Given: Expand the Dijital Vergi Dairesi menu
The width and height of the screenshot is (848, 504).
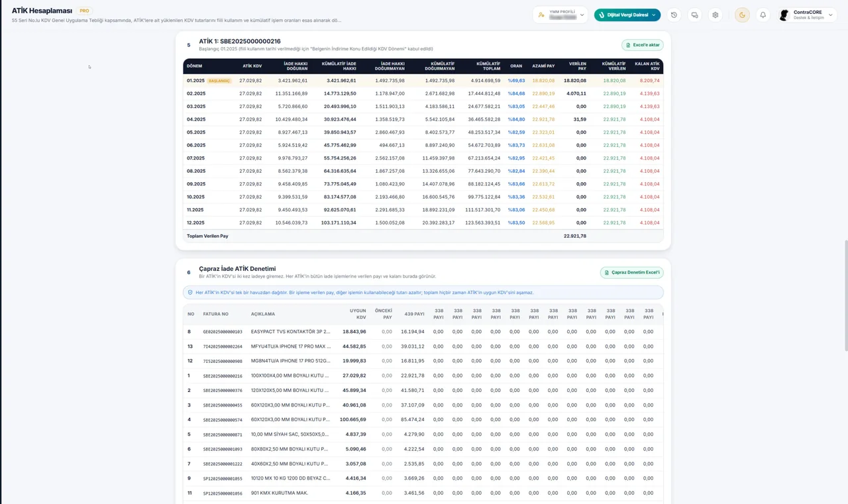Looking at the screenshot, I should click(x=627, y=15).
